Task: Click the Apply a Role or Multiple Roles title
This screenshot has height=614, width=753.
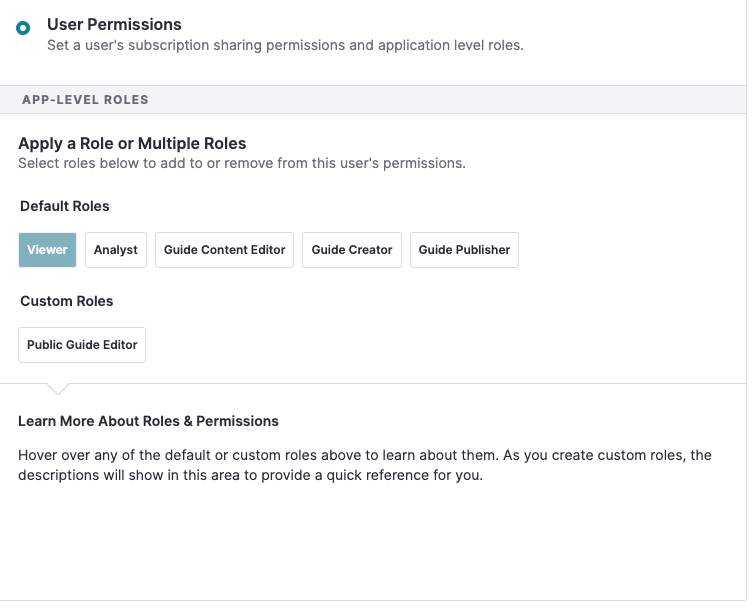Action: coord(132,144)
